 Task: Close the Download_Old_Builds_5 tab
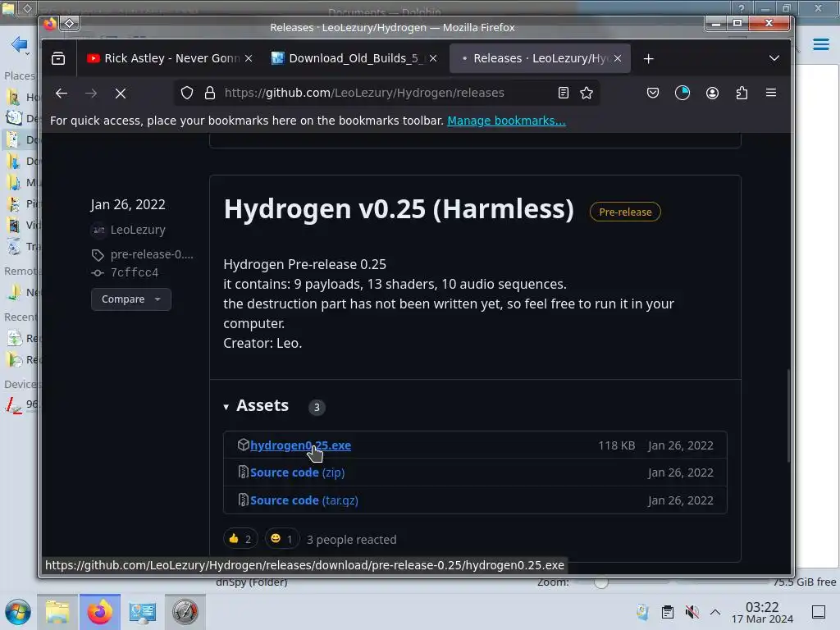(x=433, y=58)
